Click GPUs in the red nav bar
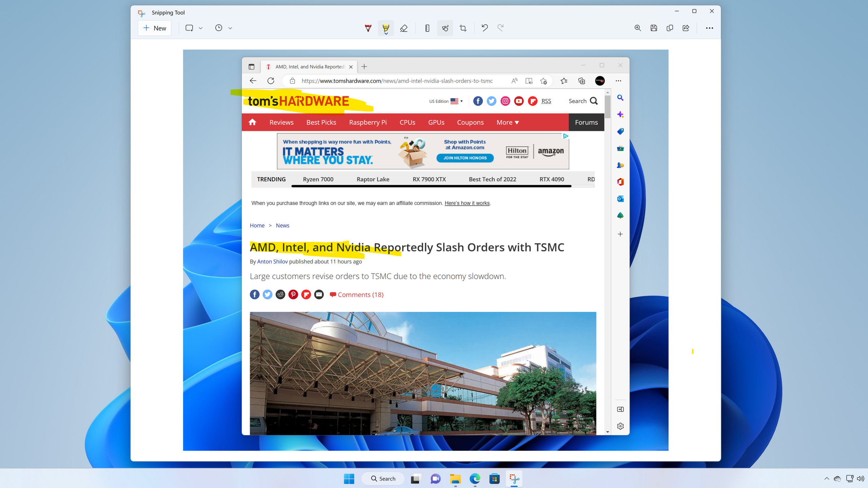The width and height of the screenshot is (868, 488). (x=436, y=122)
